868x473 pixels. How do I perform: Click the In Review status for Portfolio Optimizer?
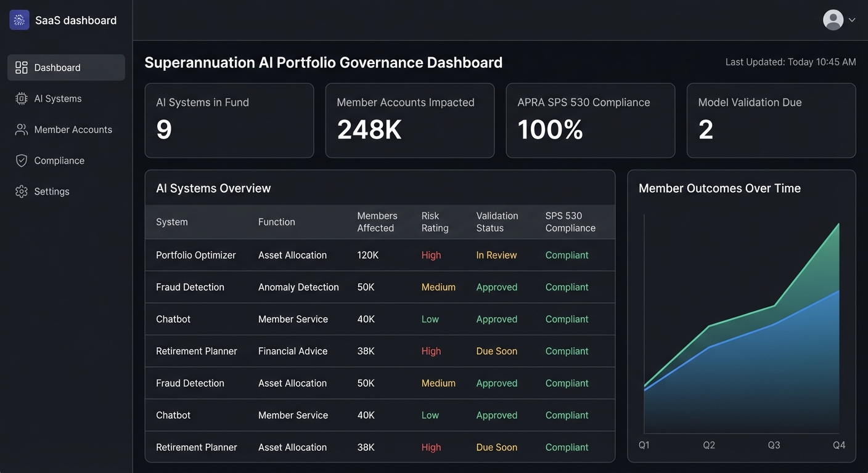(496, 254)
